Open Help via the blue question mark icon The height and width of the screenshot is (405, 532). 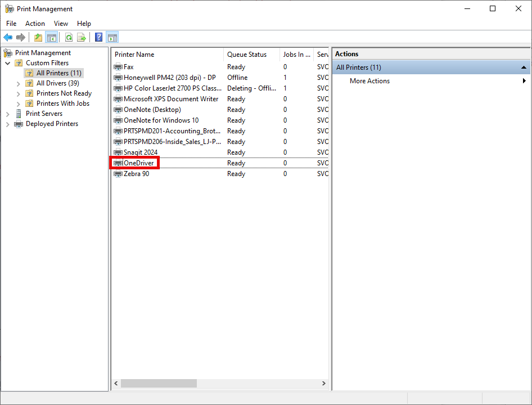click(x=99, y=37)
